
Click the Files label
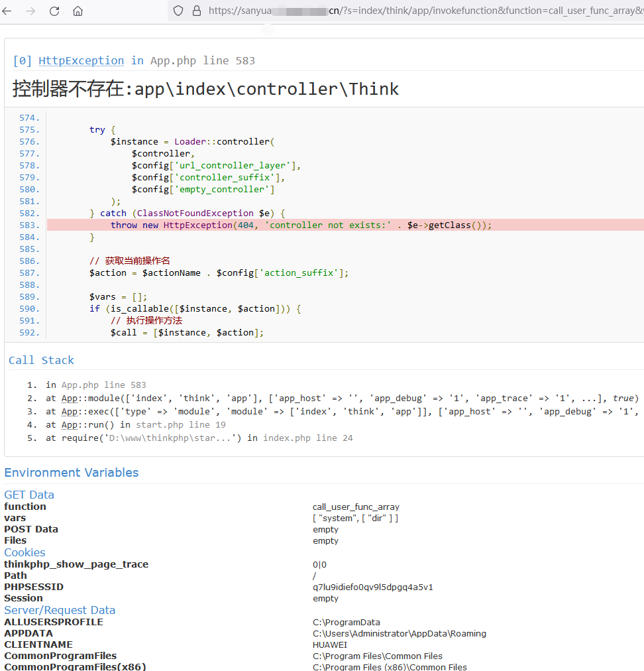(x=15, y=540)
